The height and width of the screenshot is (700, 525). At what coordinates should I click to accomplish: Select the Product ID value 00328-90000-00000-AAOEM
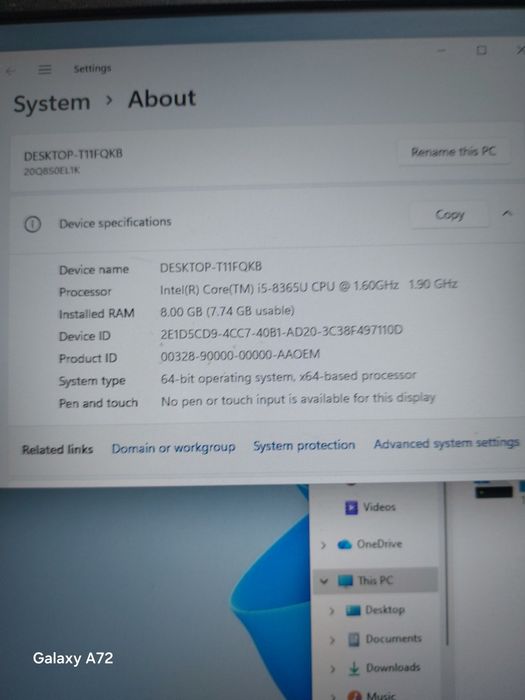(x=240, y=355)
